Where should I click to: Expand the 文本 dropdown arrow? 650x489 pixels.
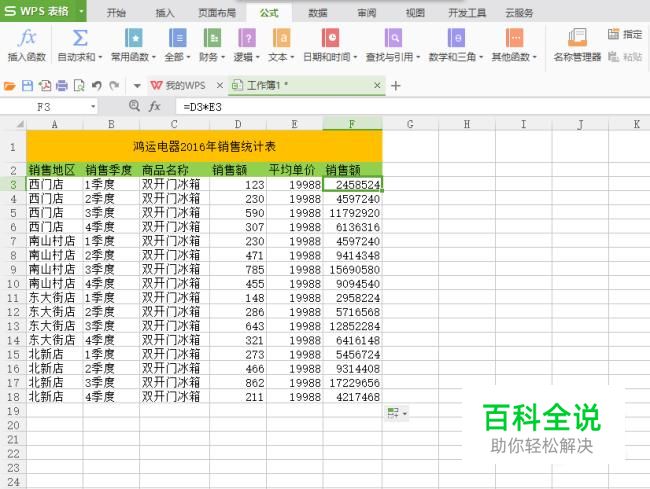point(292,57)
